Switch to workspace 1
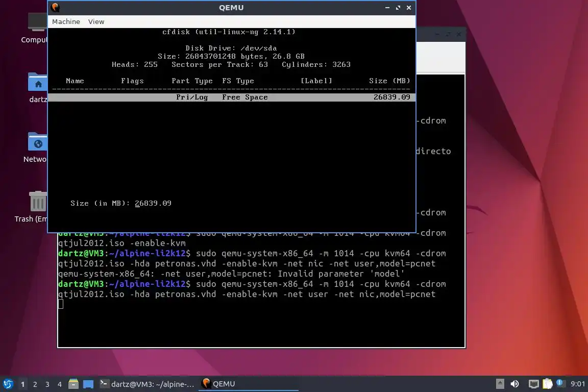Screen dimensions: 588x392 pyautogui.click(x=23, y=384)
